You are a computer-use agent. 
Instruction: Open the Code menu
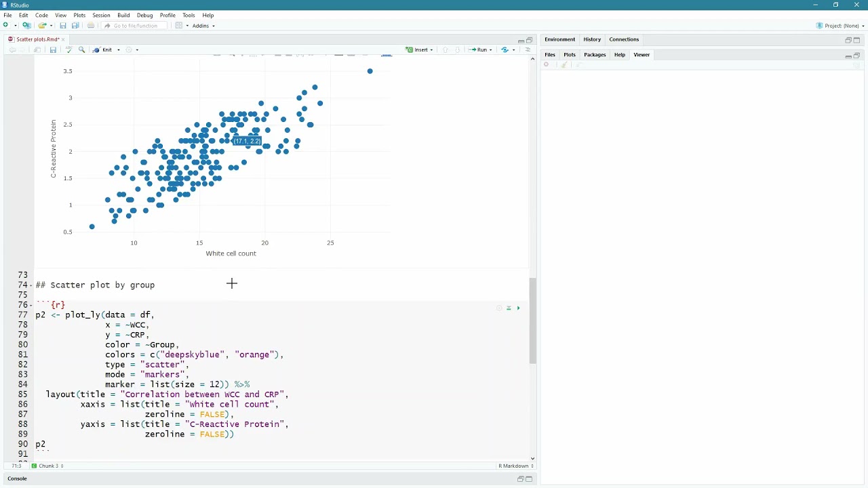pos(41,15)
